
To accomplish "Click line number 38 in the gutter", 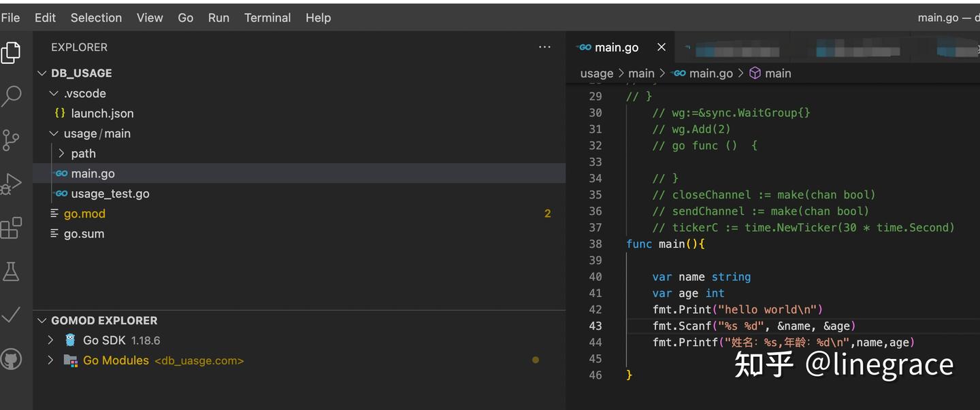I will [x=595, y=243].
